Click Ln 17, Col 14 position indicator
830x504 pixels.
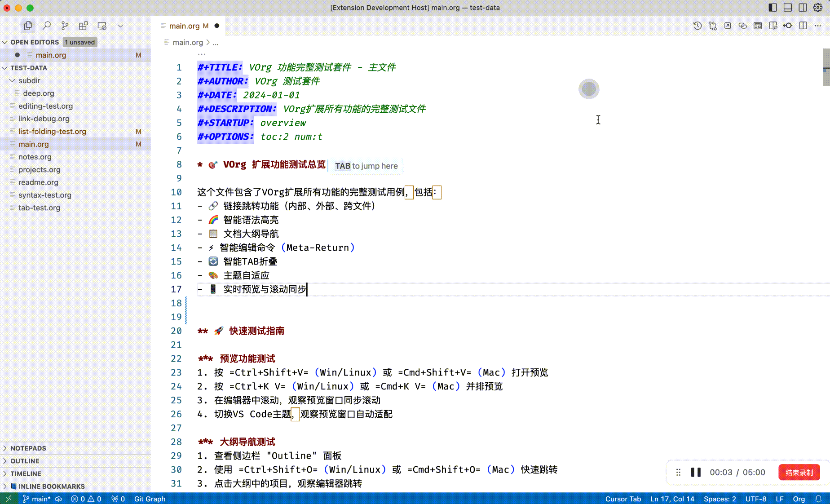click(672, 499)
